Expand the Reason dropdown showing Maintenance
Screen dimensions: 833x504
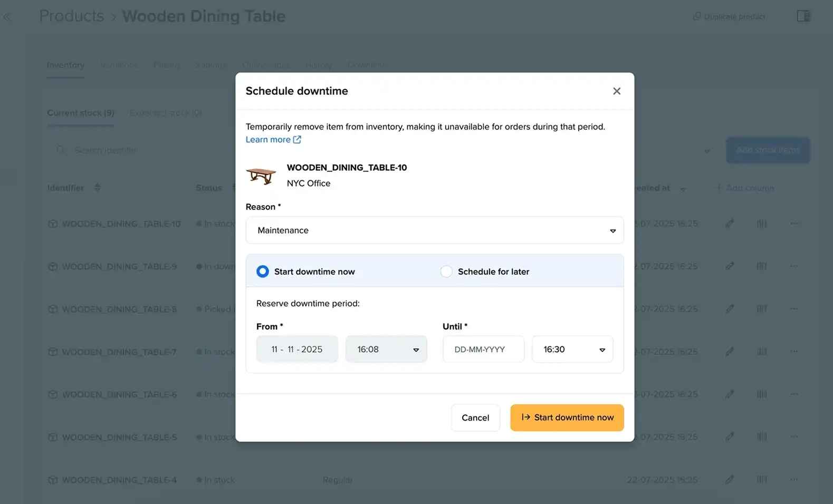tap(434, 230)
